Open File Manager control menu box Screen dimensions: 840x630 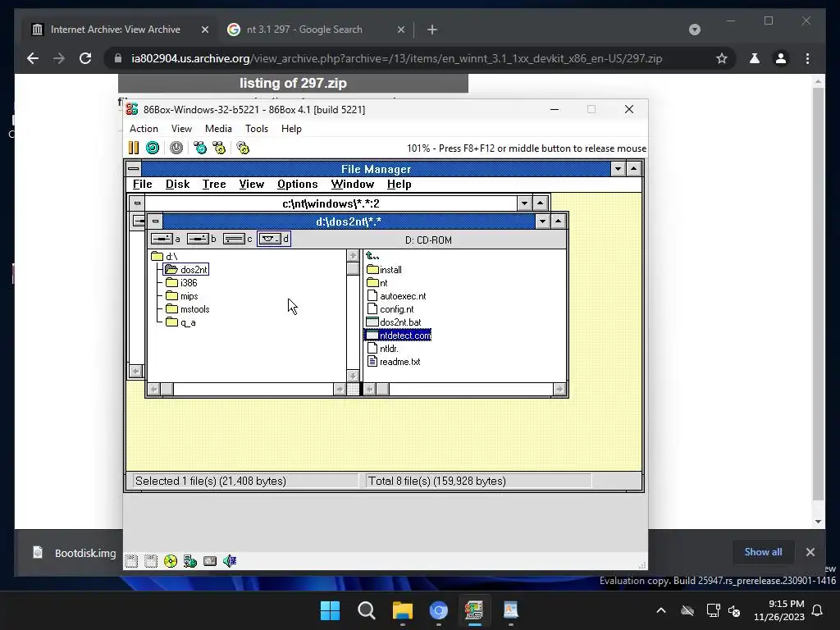(x=134, y=169)
